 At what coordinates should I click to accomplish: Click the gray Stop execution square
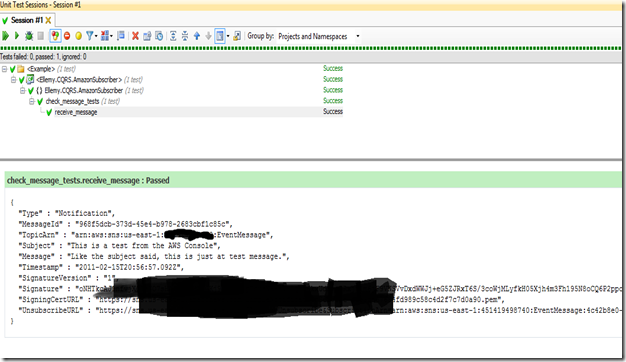point(40,36)
